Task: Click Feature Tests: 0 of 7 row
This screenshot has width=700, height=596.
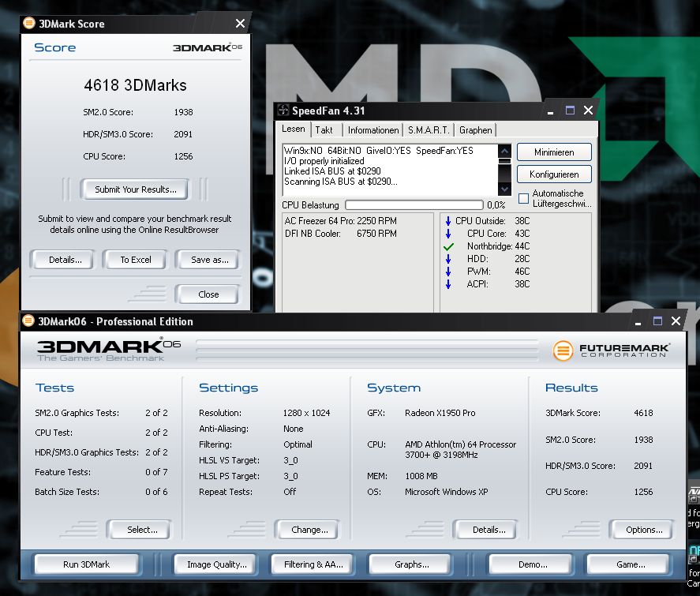Action: [x=101, y=472]
